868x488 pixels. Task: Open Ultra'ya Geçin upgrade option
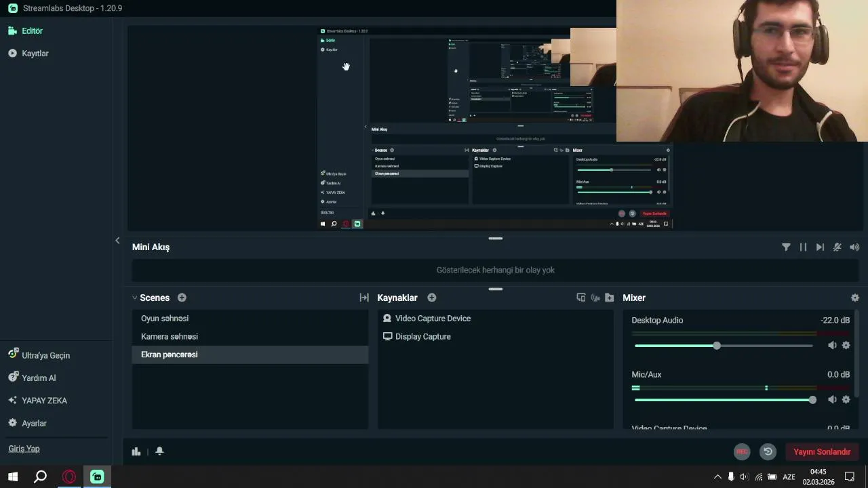click(x=39, y=355)
